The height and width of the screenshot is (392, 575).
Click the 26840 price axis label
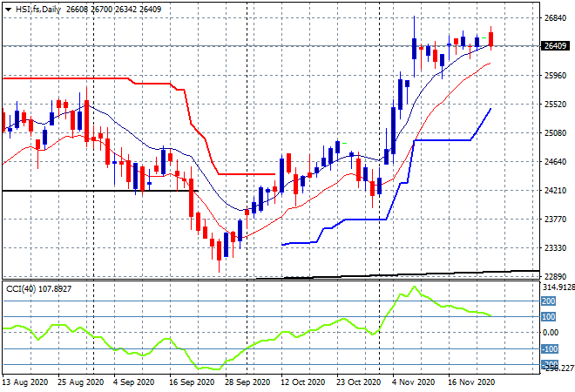tap(555, 17)
